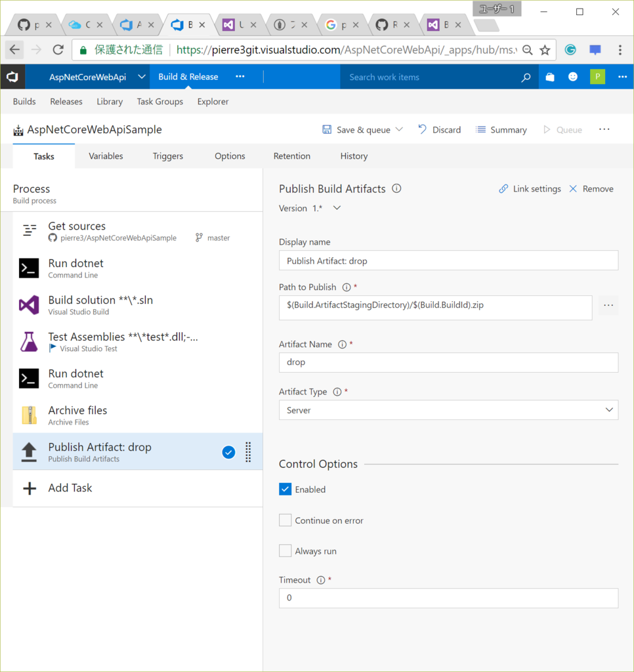Click the VSTS home logo icon
Image resolution: width=634 pixels, height=672 pixels.
[12, 77]
